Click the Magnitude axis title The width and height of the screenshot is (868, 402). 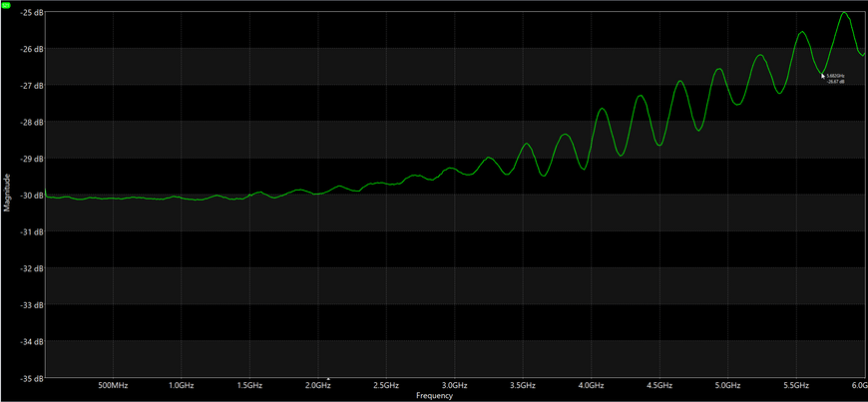coord(7,193)
